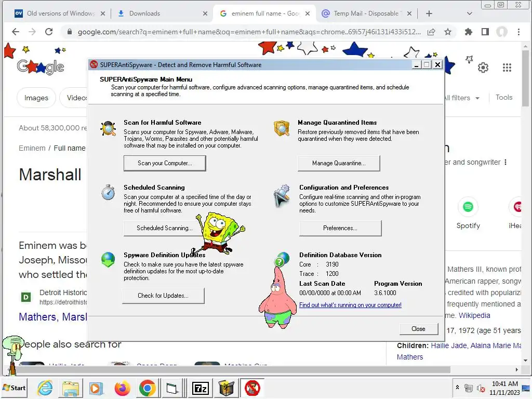Open 'Find out what's running on your computer' link
Screen dimensions: 532x399
coord(350,304)
